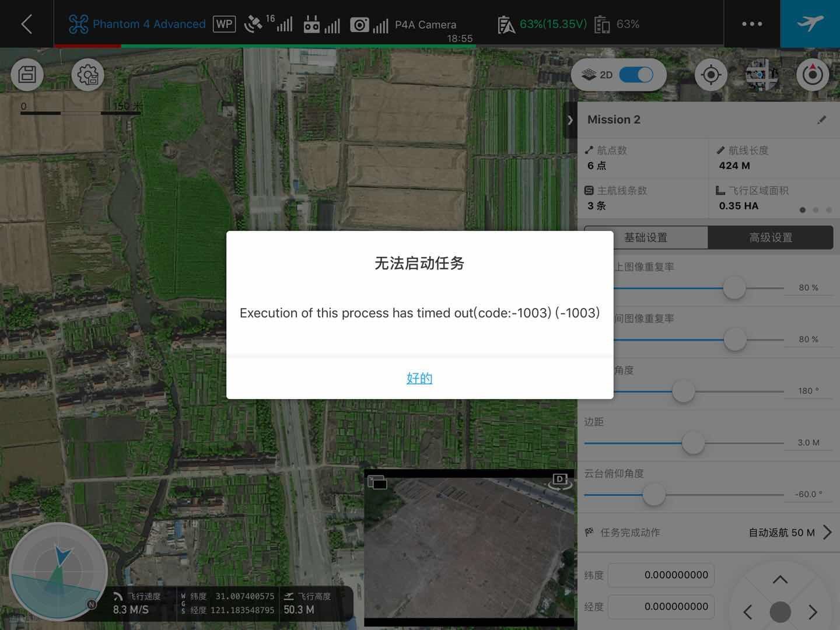Edit the Mission 2 name with the pencil
The width and height of the screenshot is (840, 630).
pos(821,120)
